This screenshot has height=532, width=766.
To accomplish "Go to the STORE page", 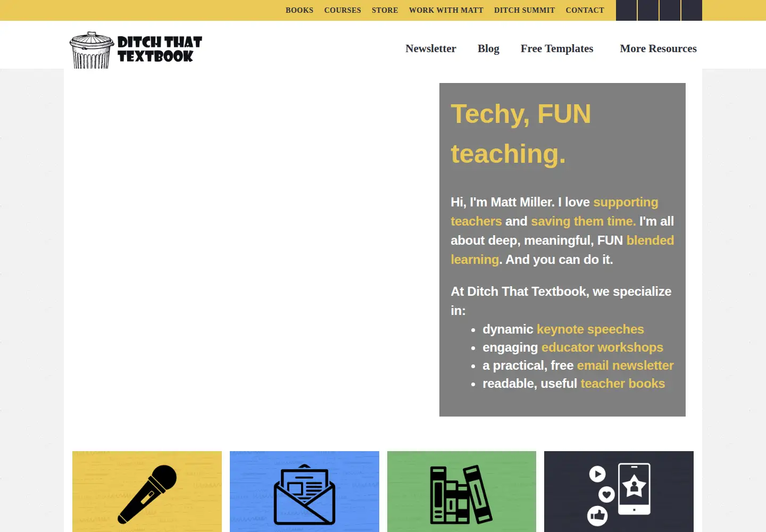I will pyautogui.click(x=385, y=10).
